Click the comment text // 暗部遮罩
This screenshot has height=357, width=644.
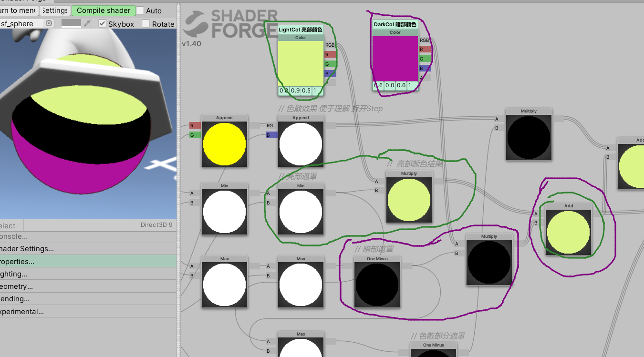click(374, 249)
